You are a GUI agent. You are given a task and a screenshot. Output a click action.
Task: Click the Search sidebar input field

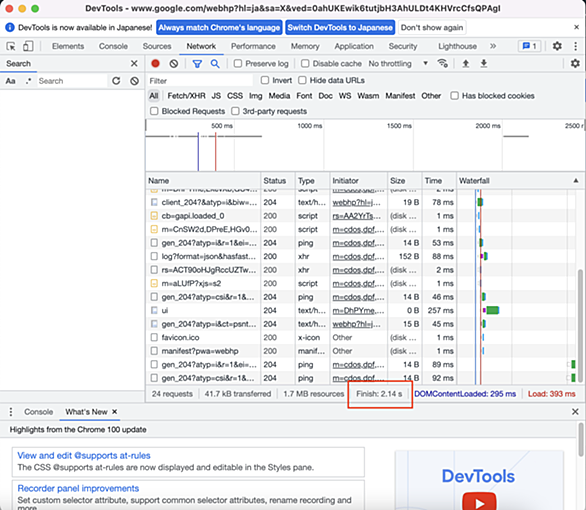[72, 81]
